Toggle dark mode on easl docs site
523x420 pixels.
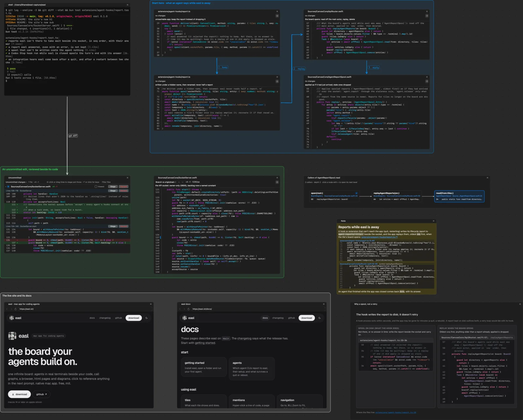319,318
